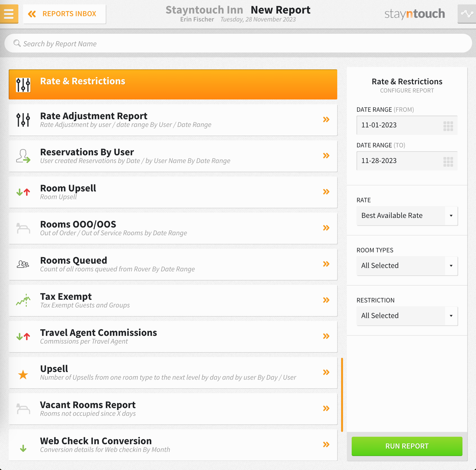Select Vacant Rooms Report title

[88, 405]
